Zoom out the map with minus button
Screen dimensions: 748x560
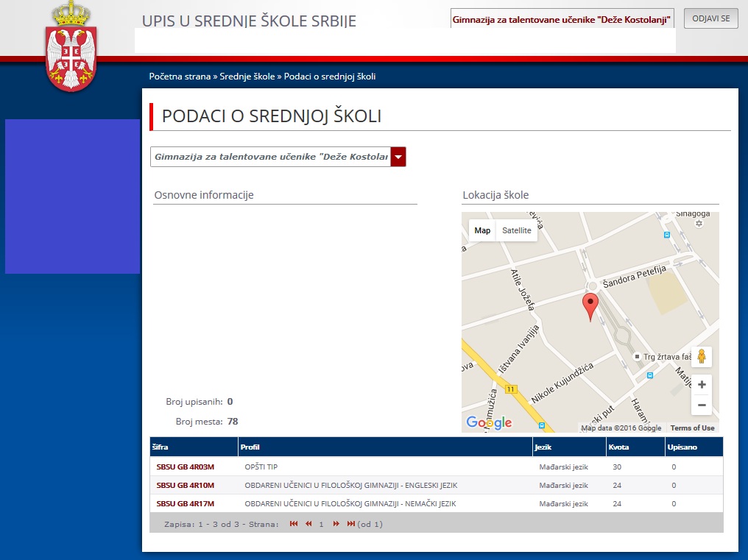(702, 405)
